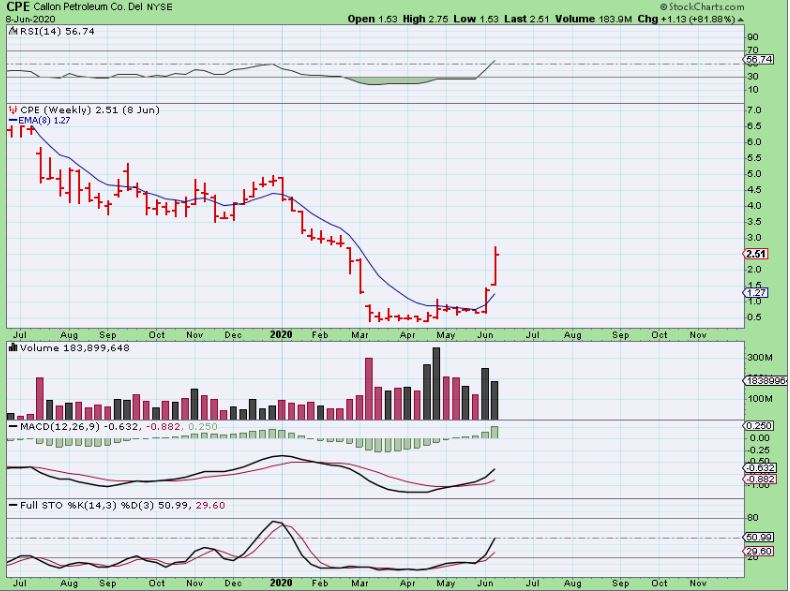Click the 0.250 MACD histogram legend value
This screenshot has height=591, width=790.
pyautogui.click(x=203, y=427)
